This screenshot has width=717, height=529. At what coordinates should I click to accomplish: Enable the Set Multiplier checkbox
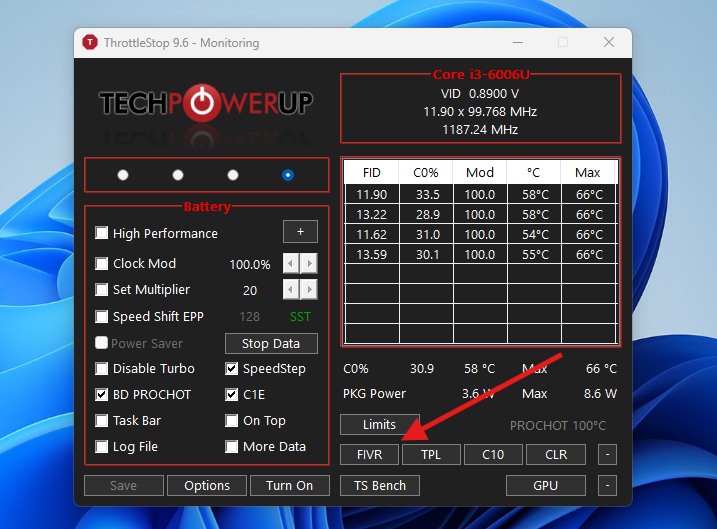point(102,289)
